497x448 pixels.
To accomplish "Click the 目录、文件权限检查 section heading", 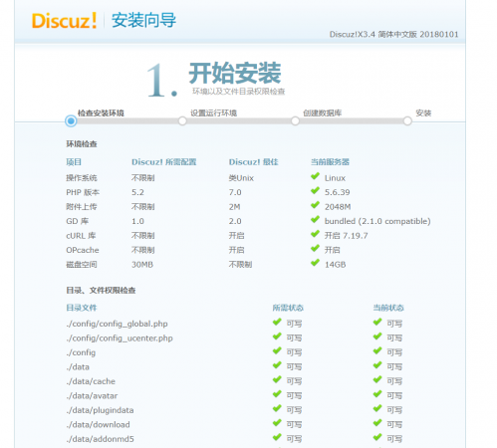I will pyautogui.click(x=101, y=291).
